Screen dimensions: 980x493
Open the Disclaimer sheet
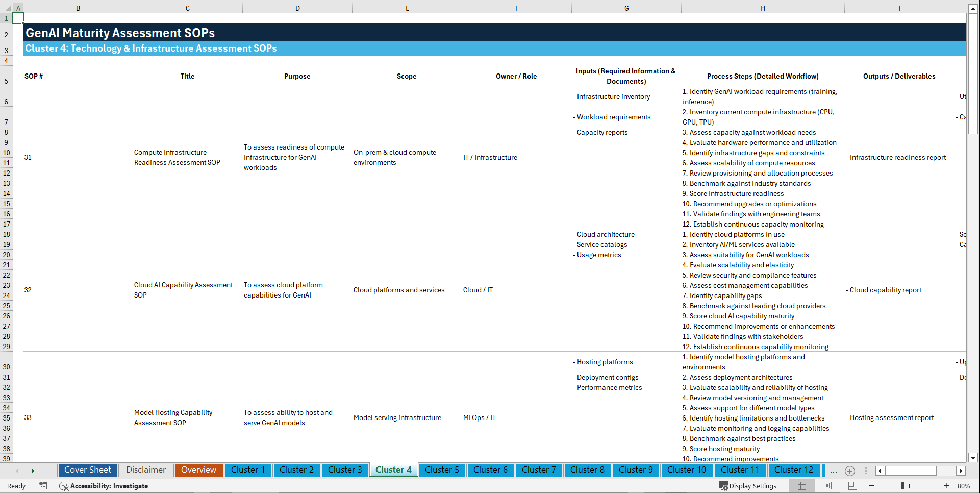tap(145, 470)
